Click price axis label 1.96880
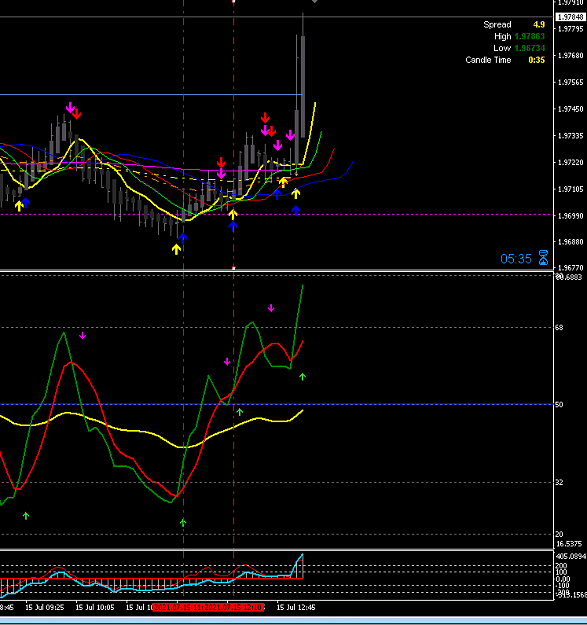Viewport: 587px width, 625px height. pyautogui.click(x=571, y=242)
